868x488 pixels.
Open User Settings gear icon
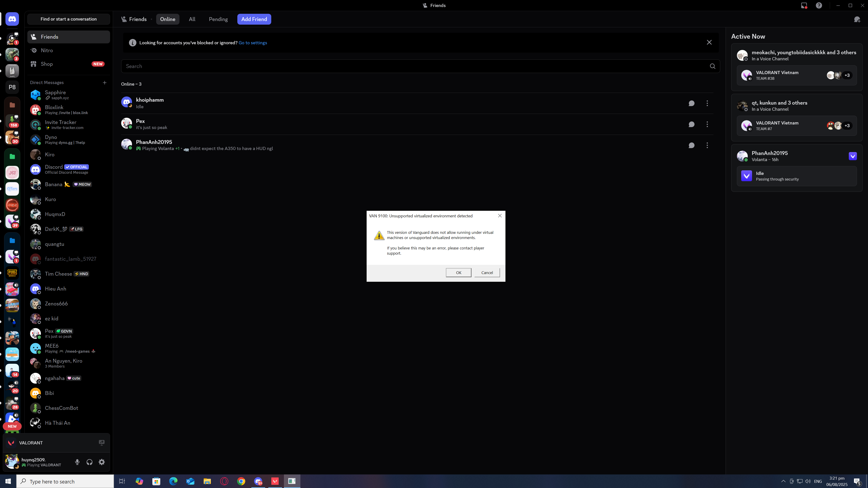pos(102,462)
